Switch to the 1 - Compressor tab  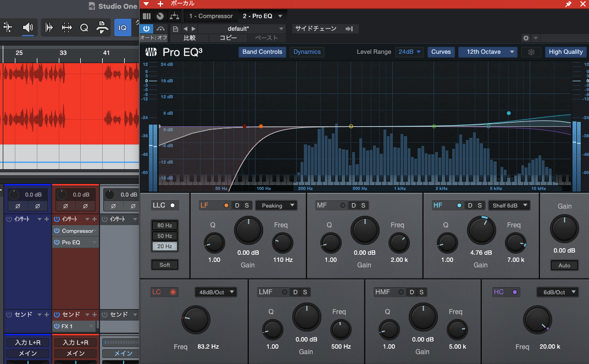(211, 16)
